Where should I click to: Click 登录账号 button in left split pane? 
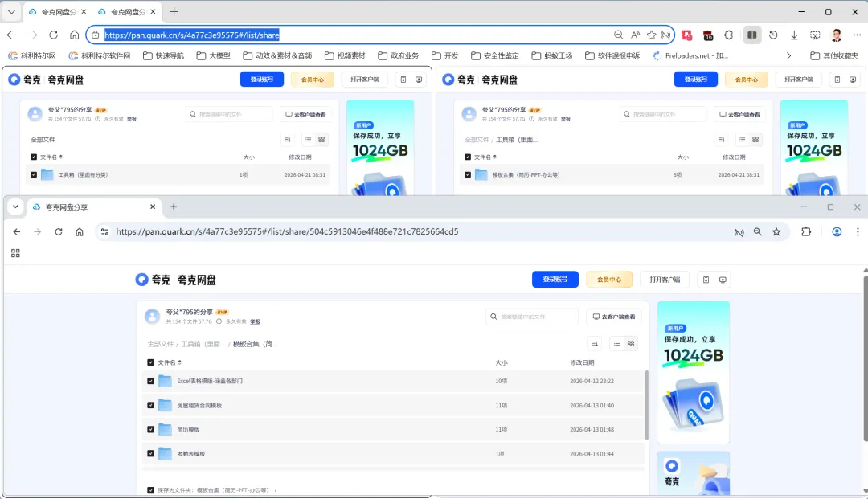(262, 79)
